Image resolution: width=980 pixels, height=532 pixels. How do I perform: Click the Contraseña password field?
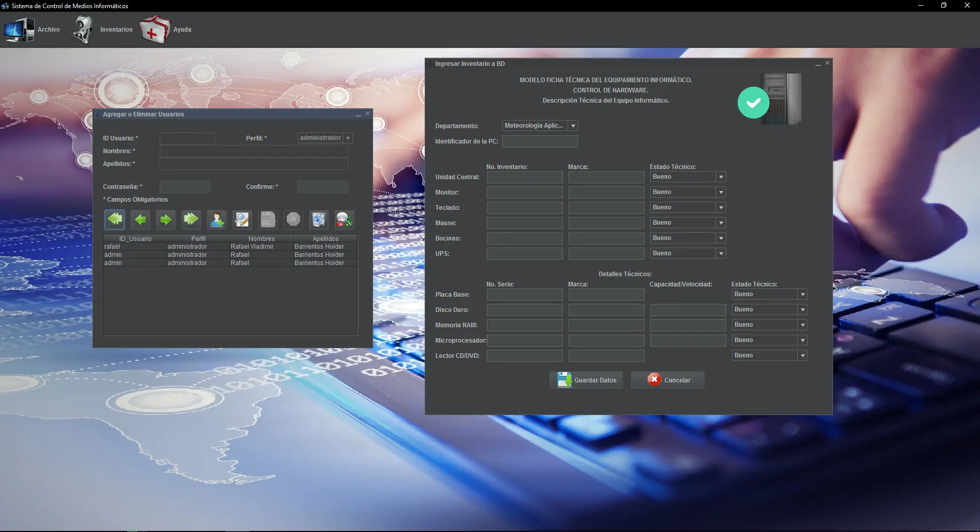pos(185,187)
